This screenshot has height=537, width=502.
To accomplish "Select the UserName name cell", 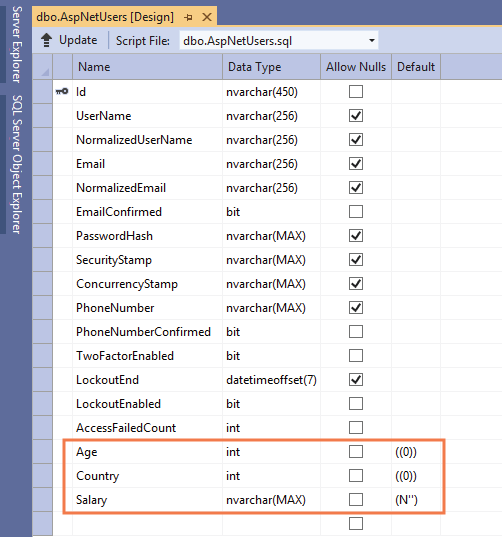I will [x=148, y=115].
